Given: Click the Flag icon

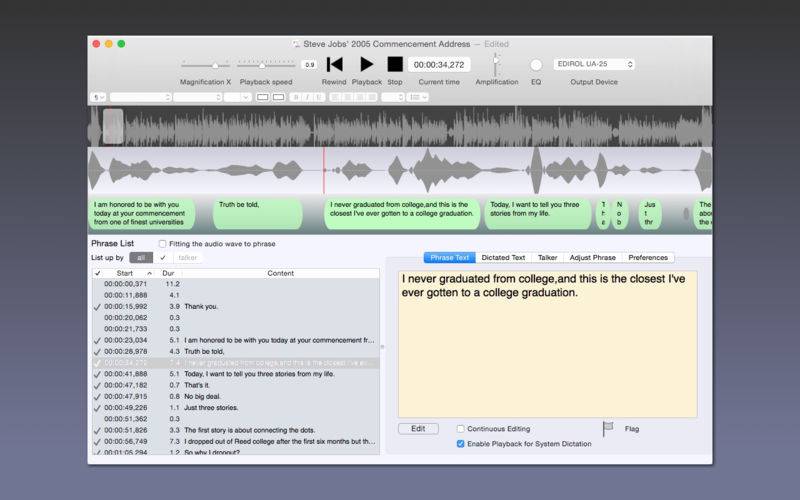Looking at the screenshot, I should (608, 429).
